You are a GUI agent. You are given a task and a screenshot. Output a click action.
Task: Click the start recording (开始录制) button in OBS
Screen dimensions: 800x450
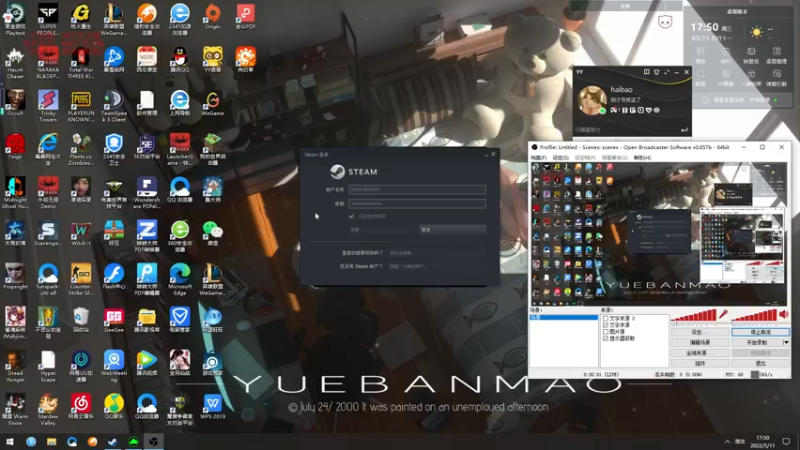[x=757, y=342]
